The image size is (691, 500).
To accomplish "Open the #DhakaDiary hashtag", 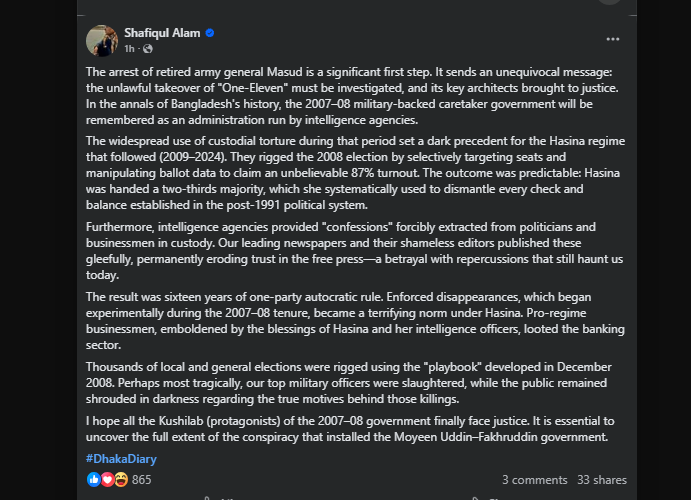I will (120, 458).
